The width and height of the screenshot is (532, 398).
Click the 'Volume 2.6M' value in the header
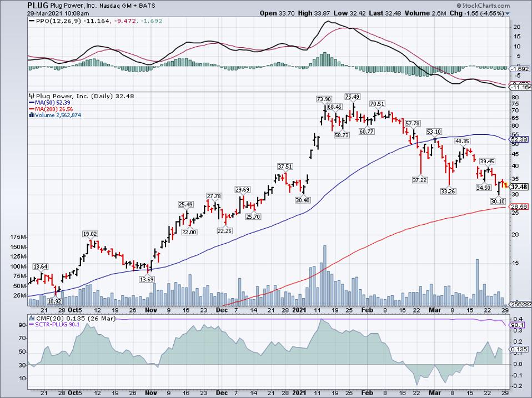tap(425, 13)
